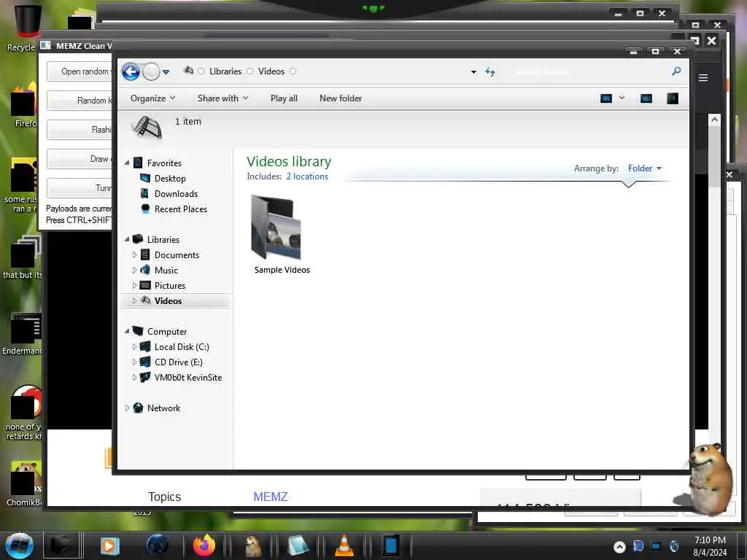Collapse the Libraries tree group

tap(127, 239)
